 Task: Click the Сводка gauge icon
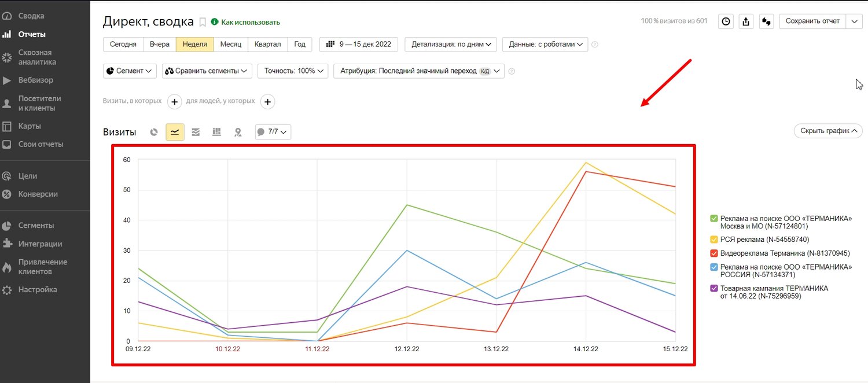point(7,16)
